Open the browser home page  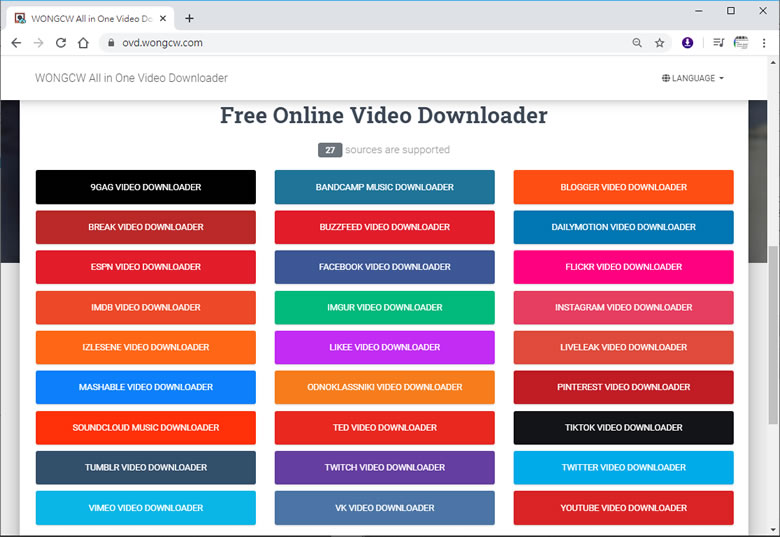(83, 43)
